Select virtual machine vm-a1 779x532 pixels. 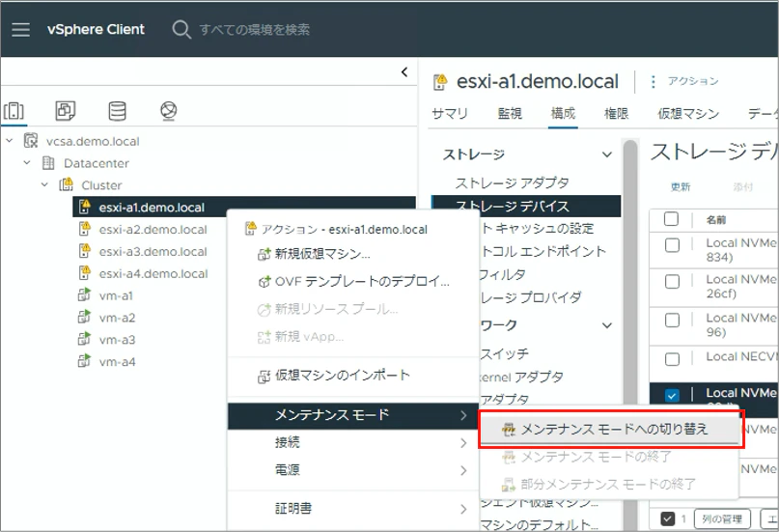pyautogui.click(x=116, y=295)
